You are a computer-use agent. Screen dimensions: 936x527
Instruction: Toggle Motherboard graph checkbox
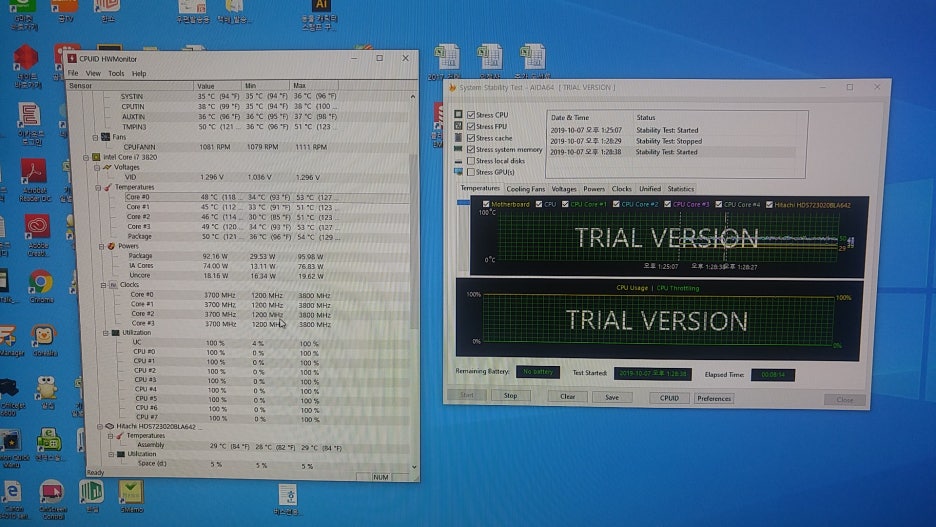click(485, 204)
